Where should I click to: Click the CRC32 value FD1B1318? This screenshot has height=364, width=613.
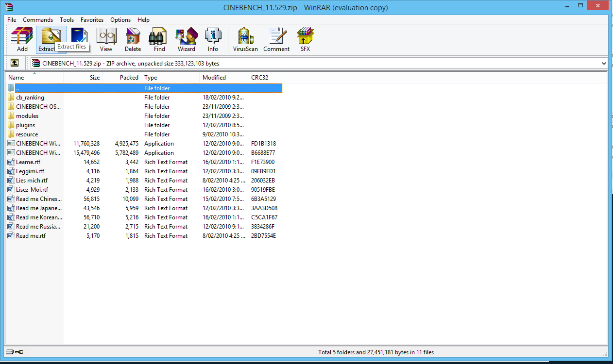click(264, 144)
